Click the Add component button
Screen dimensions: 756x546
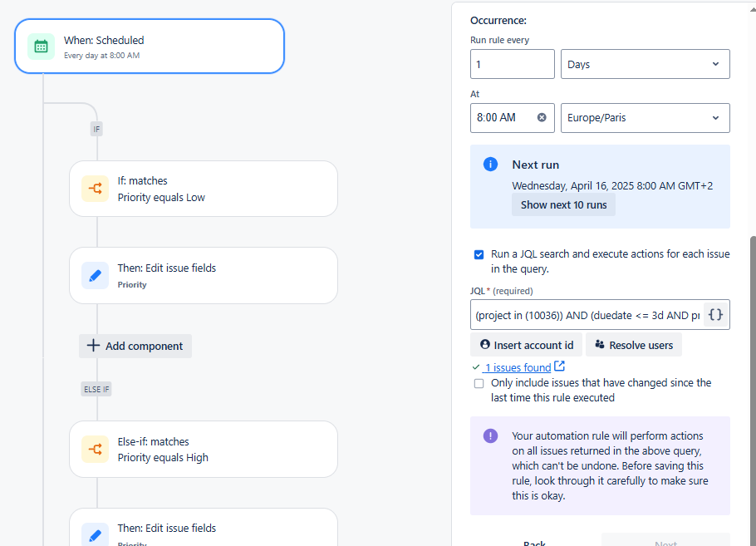click(135, 346)
